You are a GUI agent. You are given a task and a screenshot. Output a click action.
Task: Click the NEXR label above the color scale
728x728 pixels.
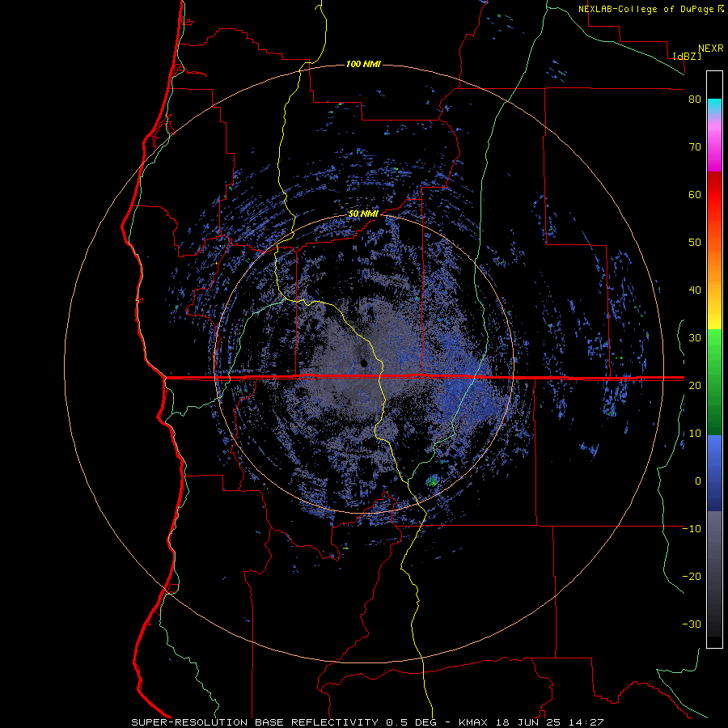click(x=710, y=49)
